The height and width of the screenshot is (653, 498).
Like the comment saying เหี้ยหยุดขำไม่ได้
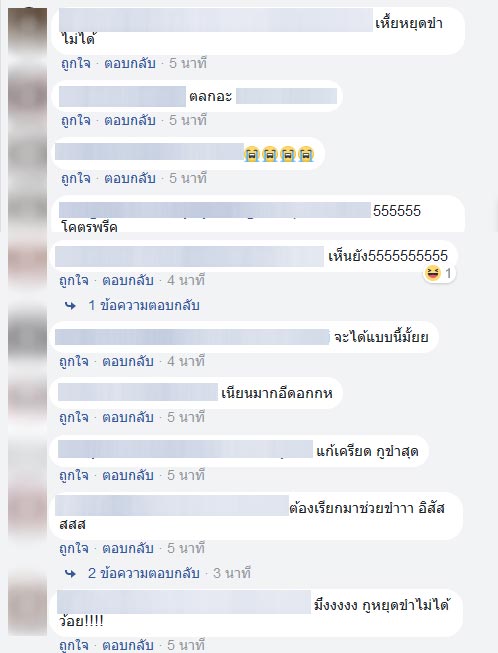[76, 64]
